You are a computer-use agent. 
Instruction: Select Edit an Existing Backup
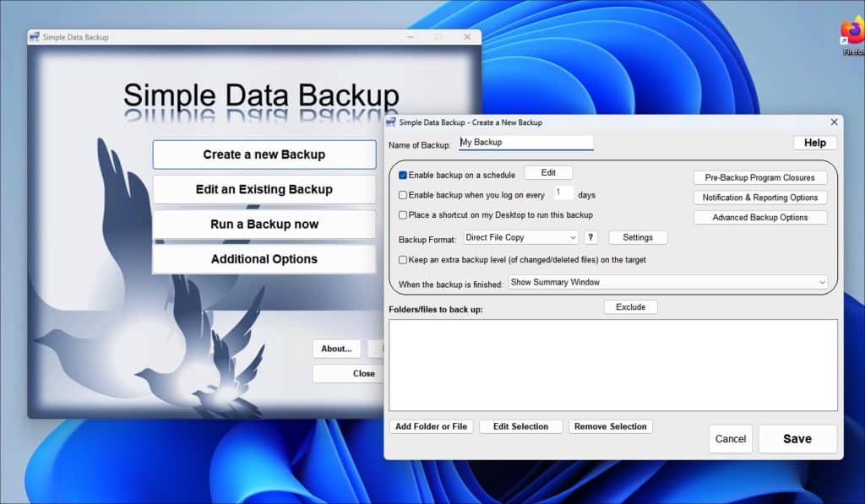264,189
